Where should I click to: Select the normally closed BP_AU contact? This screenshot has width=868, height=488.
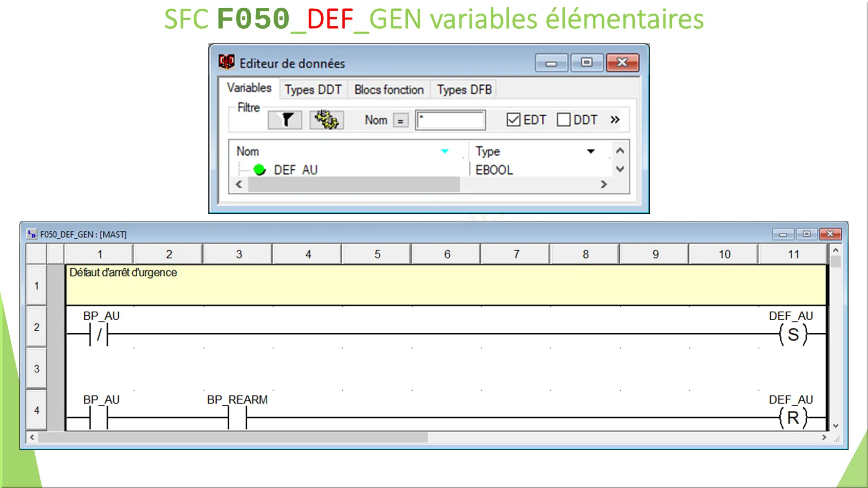tap(98, 334)
